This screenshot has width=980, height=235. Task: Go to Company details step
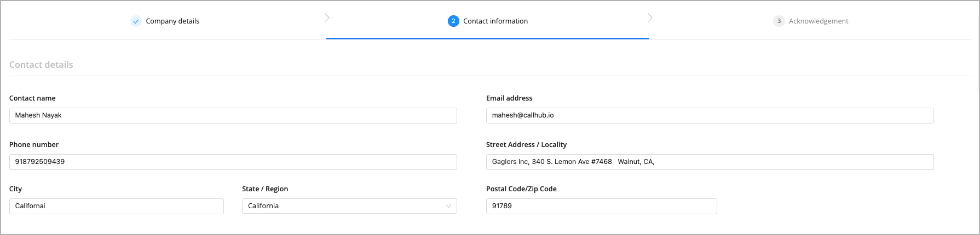172,21
